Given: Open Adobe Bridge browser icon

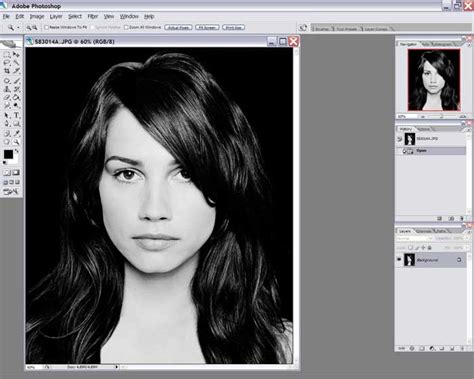Looking at the screenshot, I should tap(303, 28).
